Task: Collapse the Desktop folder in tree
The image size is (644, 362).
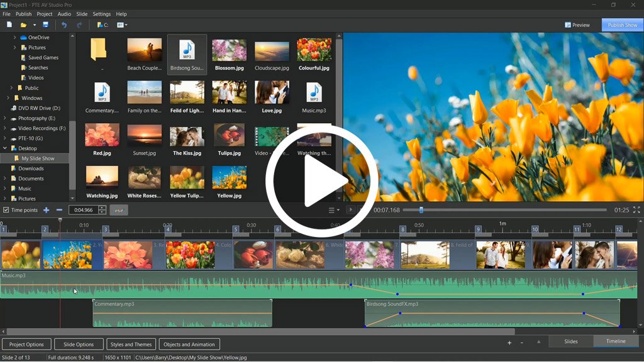Action: tap(5, 148)
